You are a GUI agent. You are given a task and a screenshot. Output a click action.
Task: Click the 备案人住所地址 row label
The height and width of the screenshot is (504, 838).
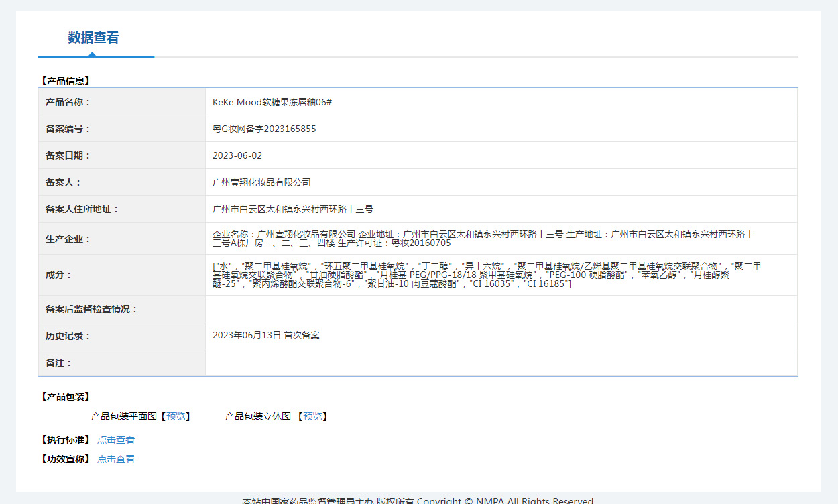point(82,209)
